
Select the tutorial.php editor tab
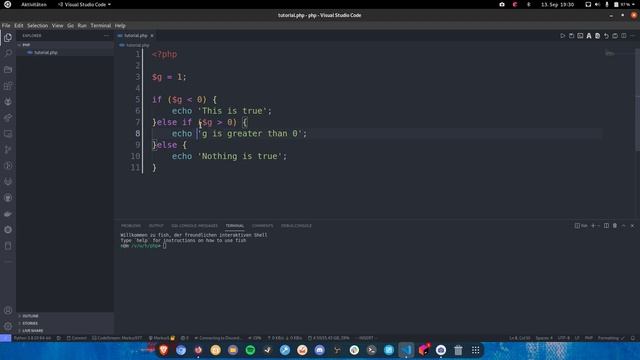pyautogui.click(x=135, y=36)
